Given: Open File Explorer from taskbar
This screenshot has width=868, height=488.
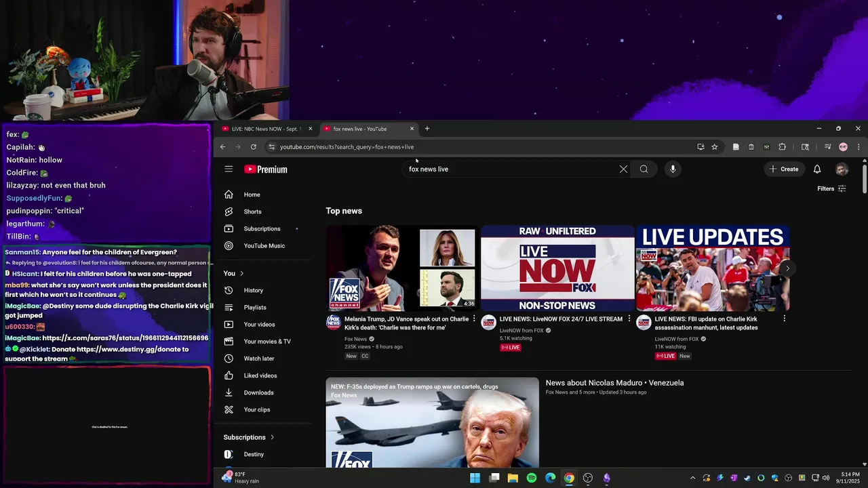Looking at the screenshot, I should click(x=513, y=478).
